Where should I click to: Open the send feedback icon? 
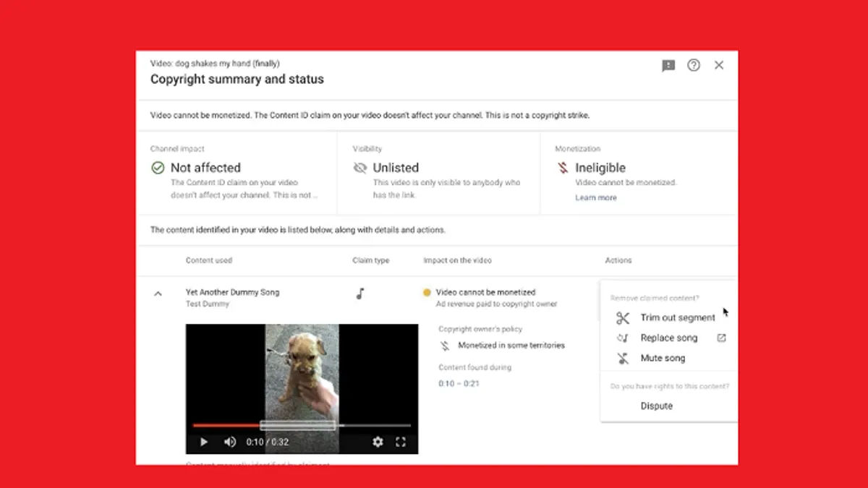668,66
